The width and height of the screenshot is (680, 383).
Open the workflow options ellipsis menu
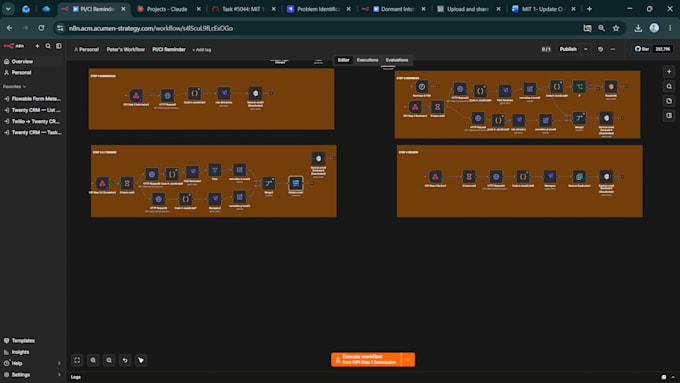613,49
